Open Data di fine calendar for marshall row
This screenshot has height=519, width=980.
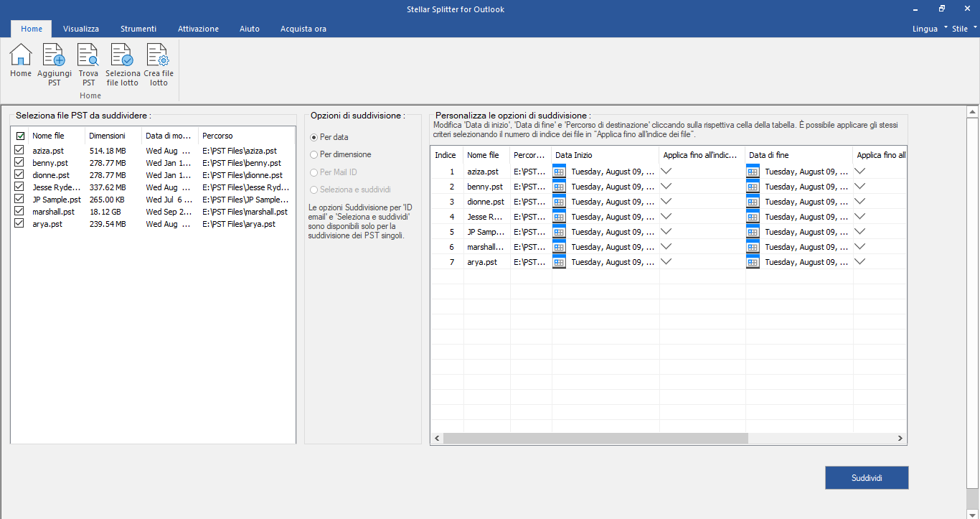click(x=753, y=247)
